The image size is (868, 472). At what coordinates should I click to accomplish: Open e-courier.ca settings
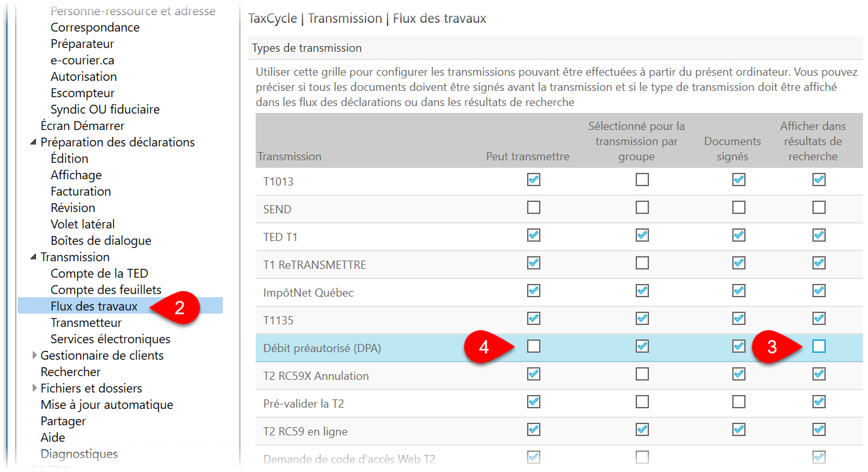[83, 61]
